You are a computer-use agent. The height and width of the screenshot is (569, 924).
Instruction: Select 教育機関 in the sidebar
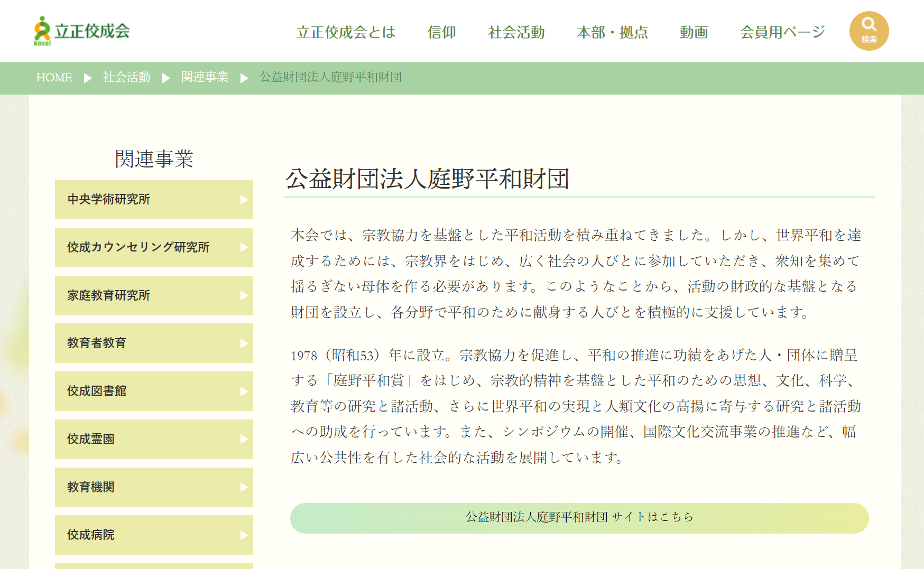154,487
